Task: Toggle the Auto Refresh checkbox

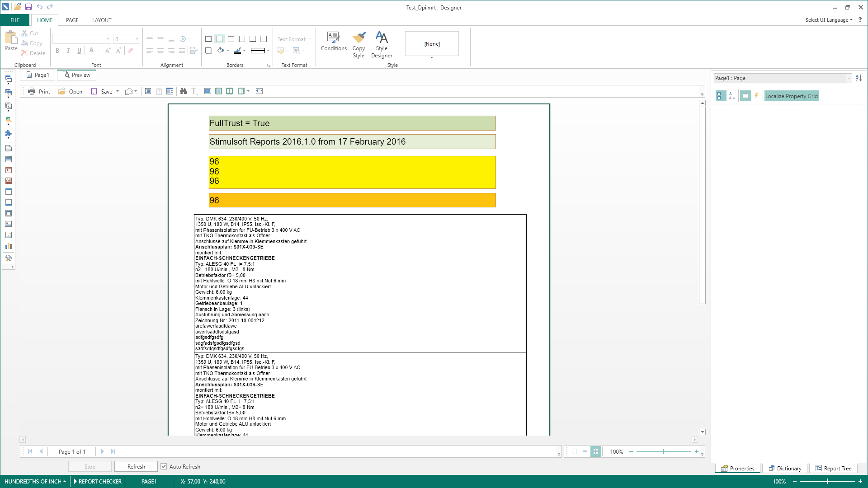Action: pos(164,467)
